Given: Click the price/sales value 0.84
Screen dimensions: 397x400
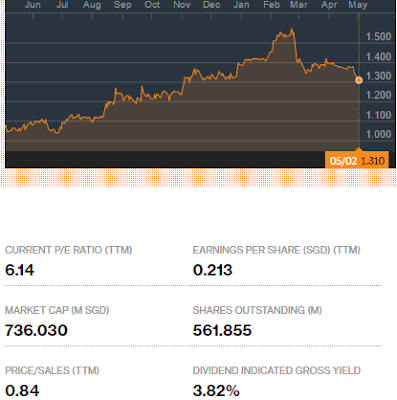Looking at the screenshot, I should click(x=22, y=390).
